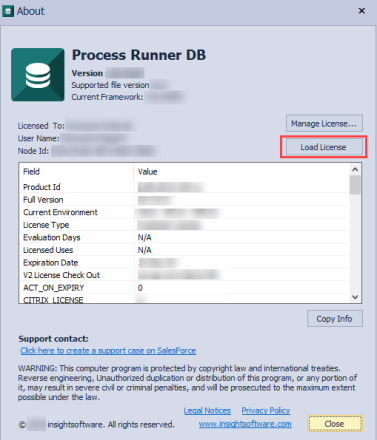Click the 0 value for ACT_ON_EXPIRY
The height and width of the screenshot is (440, 377).
[x=140, y=288]
